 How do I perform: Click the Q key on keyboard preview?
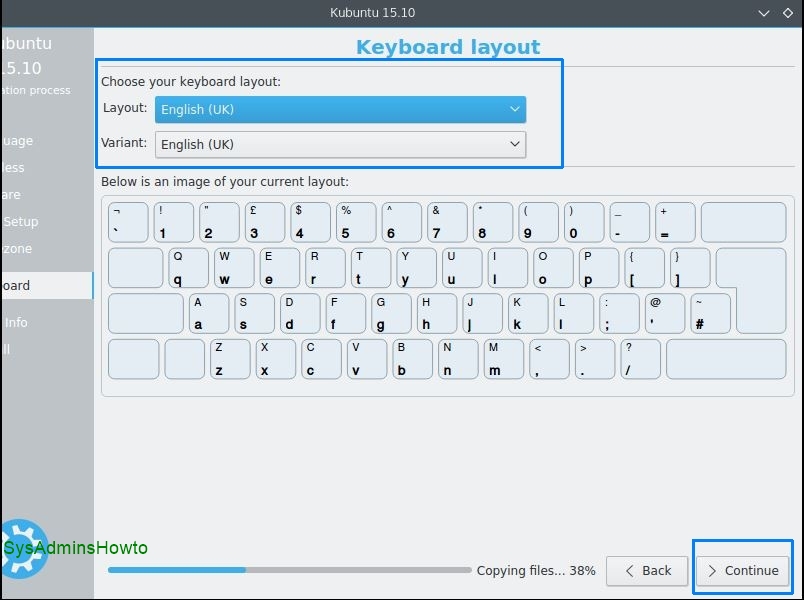click(189, 268)
